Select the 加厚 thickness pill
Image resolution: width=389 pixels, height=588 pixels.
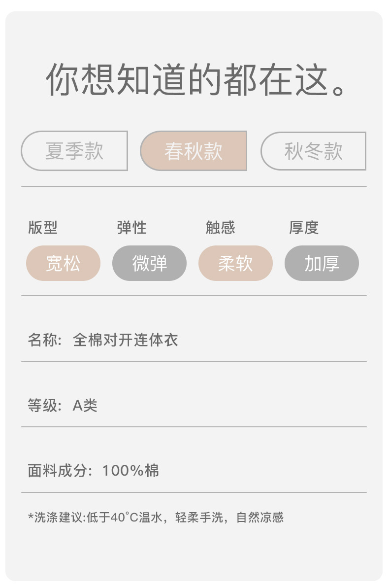click(322, 263)
